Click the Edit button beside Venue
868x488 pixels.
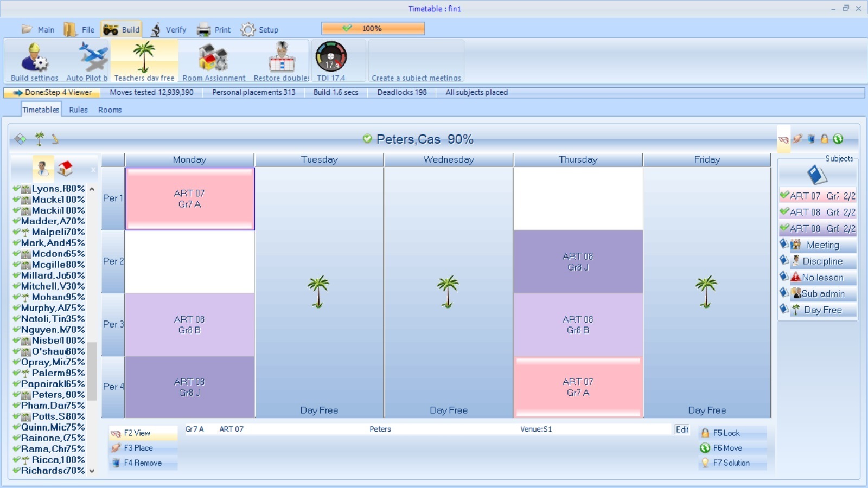point(682,429)
